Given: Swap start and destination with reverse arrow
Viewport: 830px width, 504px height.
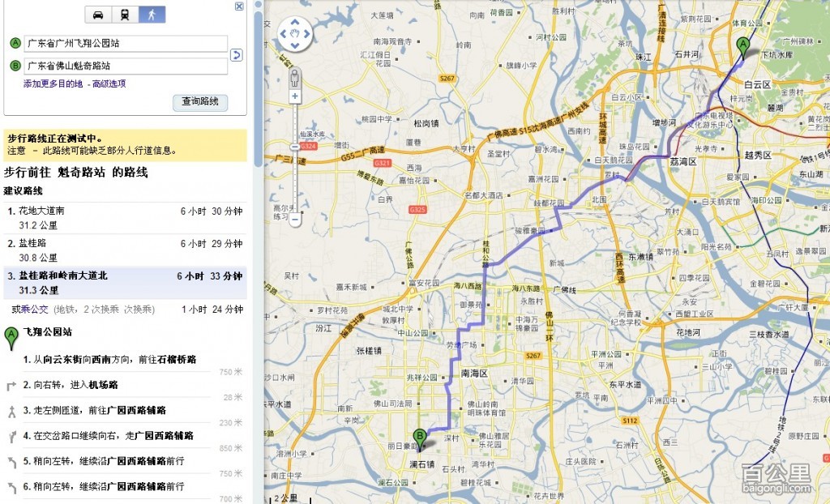Looking at the screenshot, I should 237,54.
